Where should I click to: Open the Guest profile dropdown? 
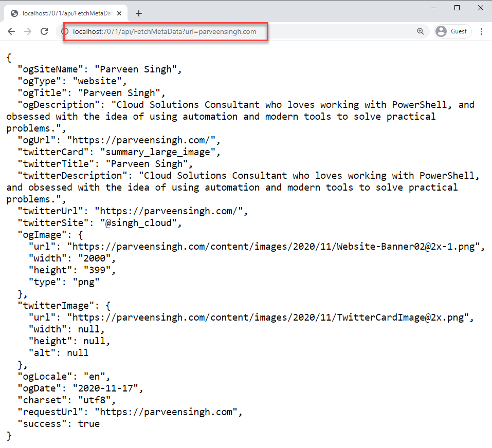(x=452, y=31)
